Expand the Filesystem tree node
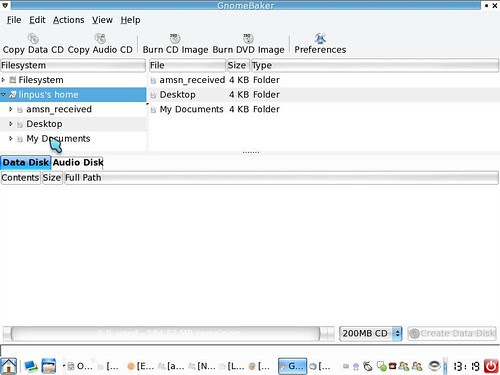Screen dimensions: 500x375 pyautogui.click(x=3, y=80)
